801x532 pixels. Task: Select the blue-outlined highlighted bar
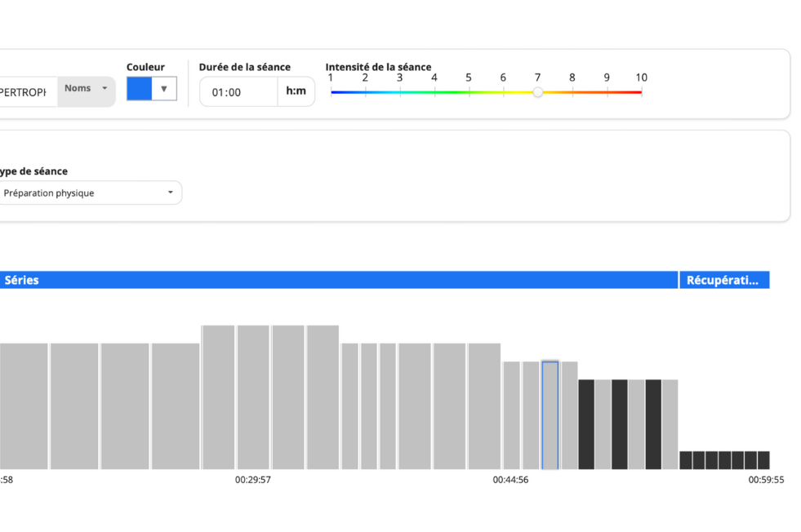tap(550, 415)
